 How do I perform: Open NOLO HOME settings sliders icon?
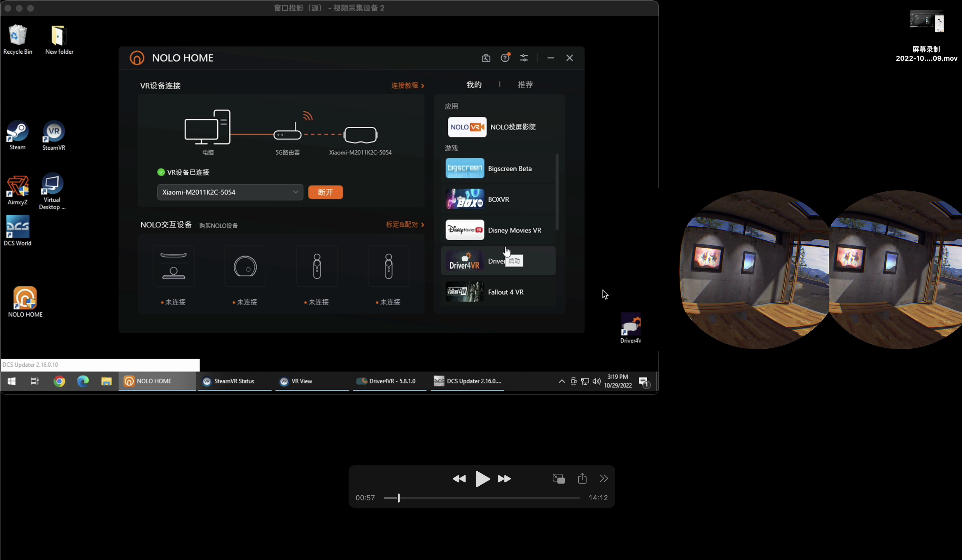(524, 58)
